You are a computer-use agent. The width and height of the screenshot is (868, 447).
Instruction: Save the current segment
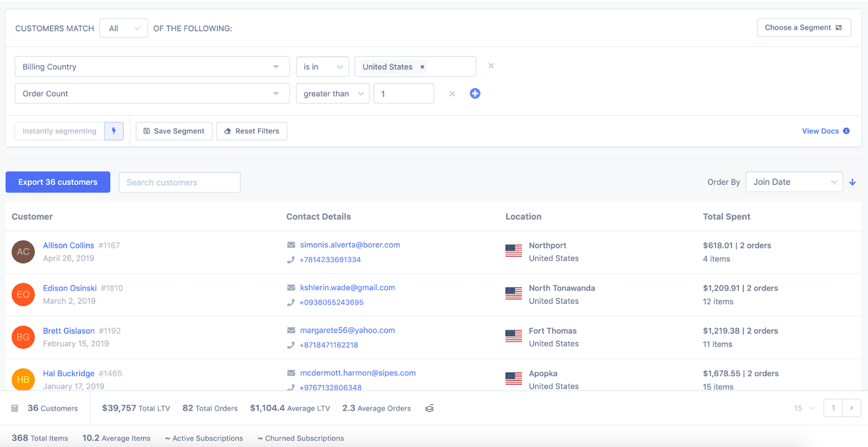tap(173, 131)
